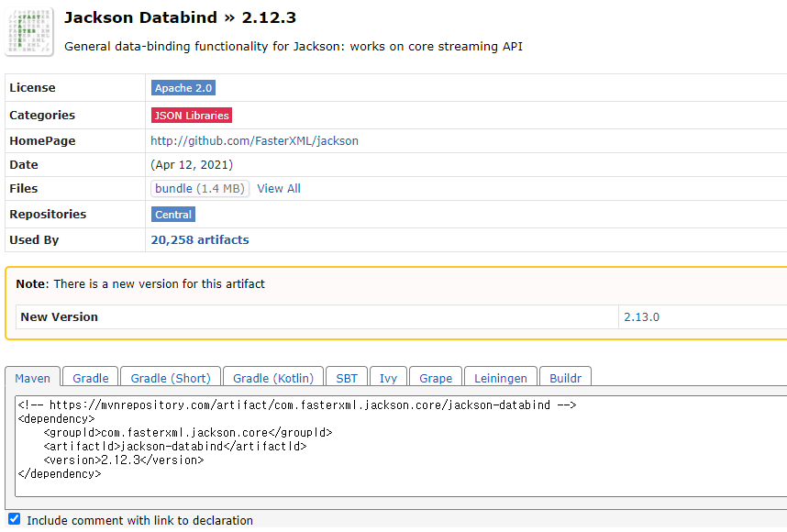Switch to the Gradle (Short) tab
The image size is (787, 532).
pos(171,378)
